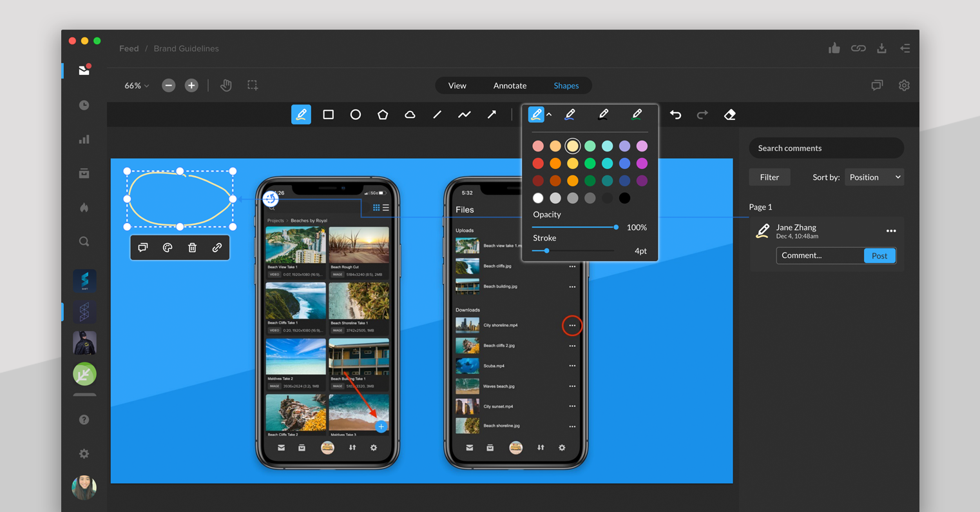Open the clock recent icon in the sidebar
Screen dimensions: 980x512
(x=84, y=105)
